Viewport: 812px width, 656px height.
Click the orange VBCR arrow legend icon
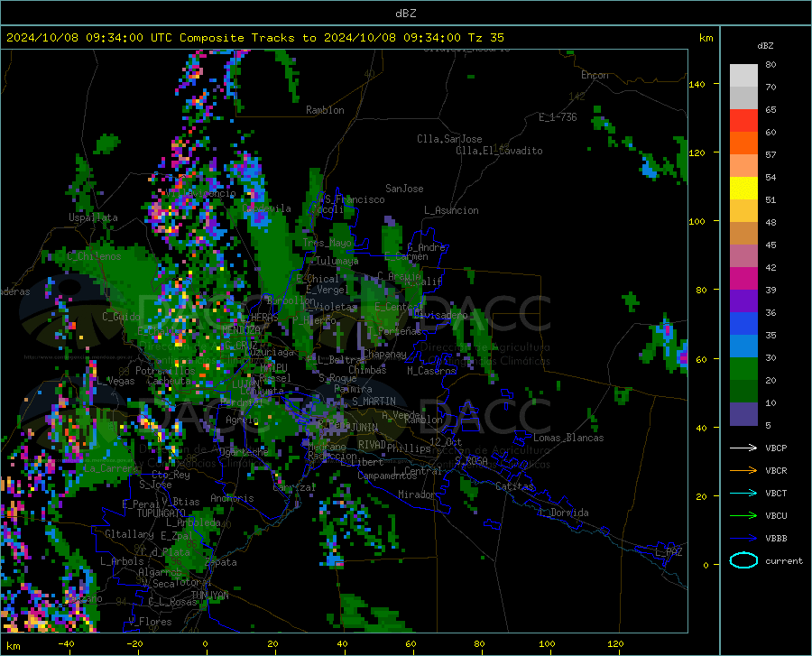coord(743,470)
